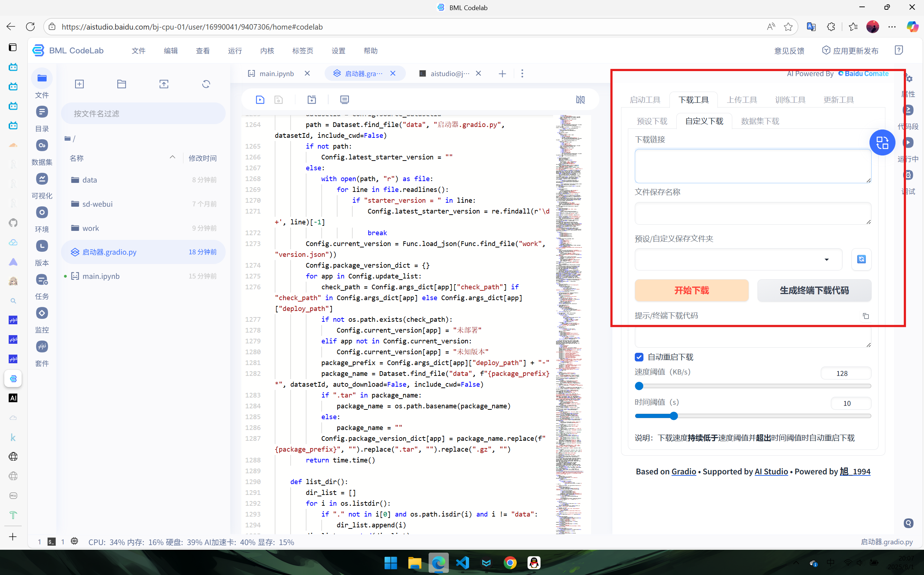Switch to the 上传工具 tab
This screenshot has width=924, height=575.
742,100
